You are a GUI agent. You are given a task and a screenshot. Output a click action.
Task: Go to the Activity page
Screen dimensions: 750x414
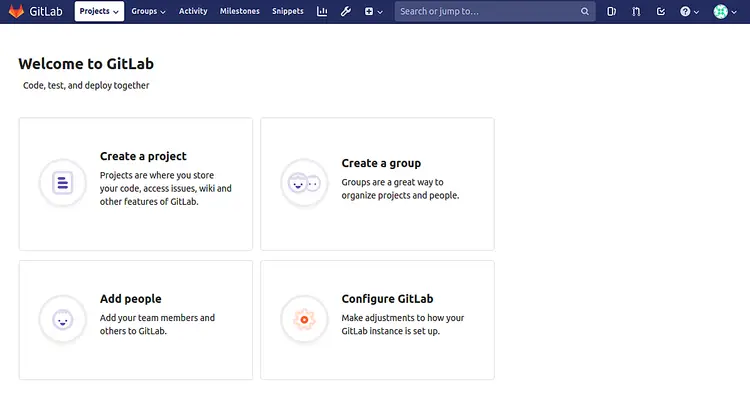(193, 12)
